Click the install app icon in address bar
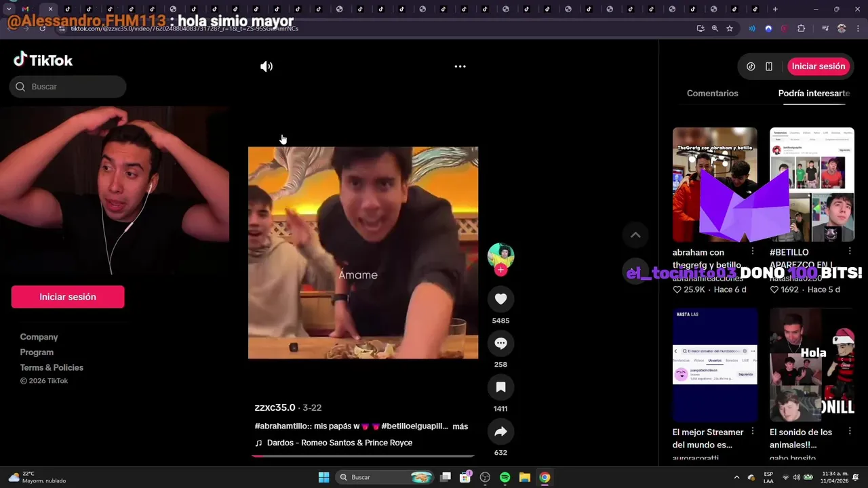The height and width of the screenshot is (488, 868). pyautogui.click(x=701, y=28)
